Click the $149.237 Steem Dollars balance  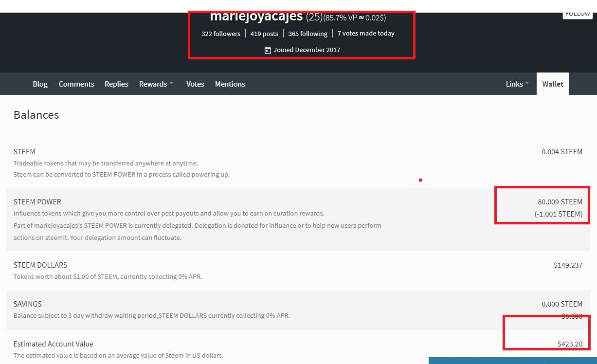[x=568, y=265]
